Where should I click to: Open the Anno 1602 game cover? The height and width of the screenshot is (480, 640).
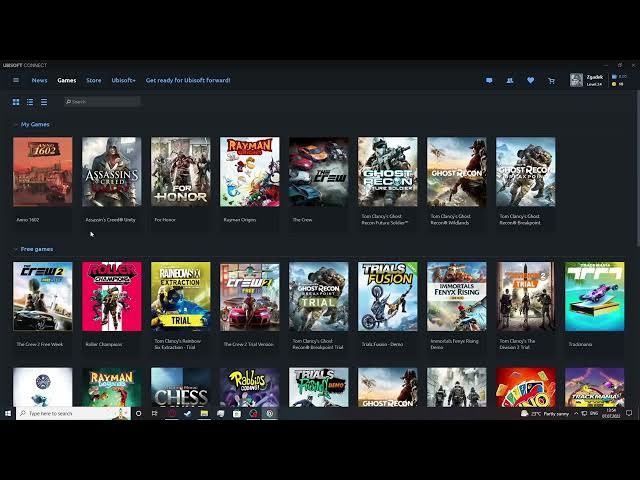click(42, 172)
